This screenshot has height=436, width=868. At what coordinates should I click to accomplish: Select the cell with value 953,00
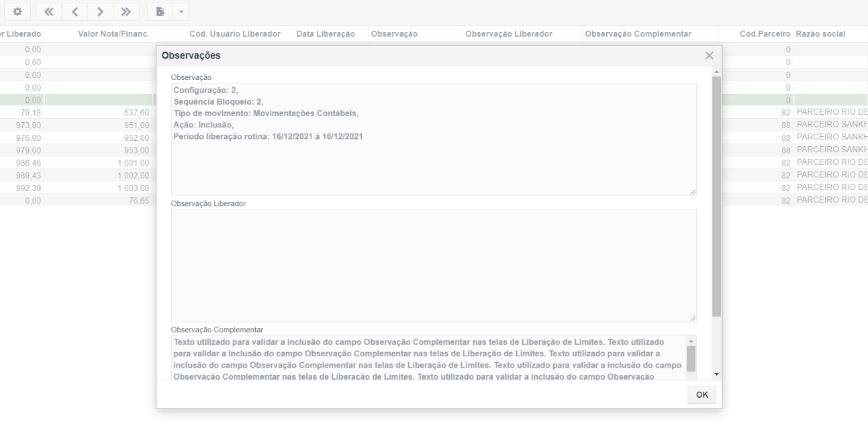tap(99, 150)
